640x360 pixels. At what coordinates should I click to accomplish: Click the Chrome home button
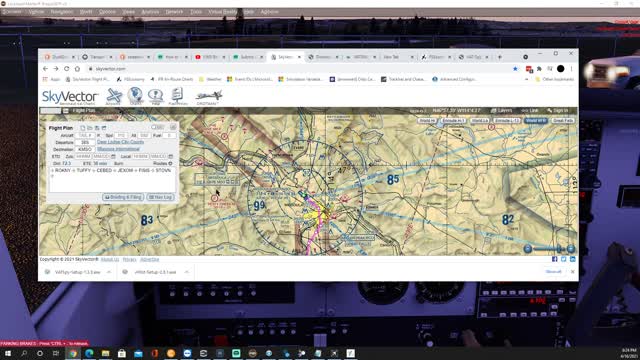click(77, 69)
